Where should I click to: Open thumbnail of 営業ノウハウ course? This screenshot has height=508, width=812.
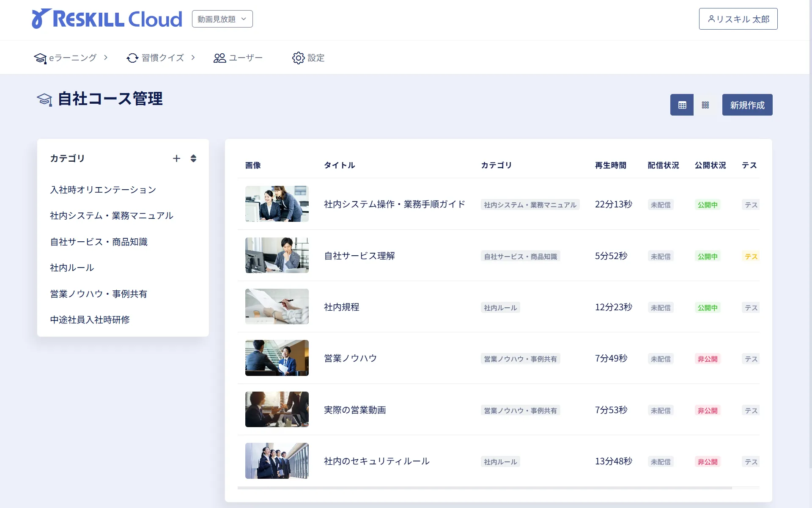tap(277, 358)
